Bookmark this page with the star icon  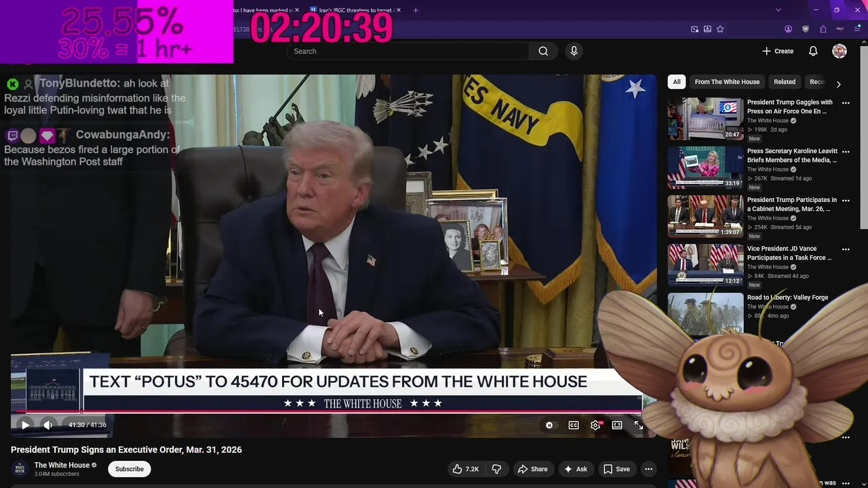point(720,29)
